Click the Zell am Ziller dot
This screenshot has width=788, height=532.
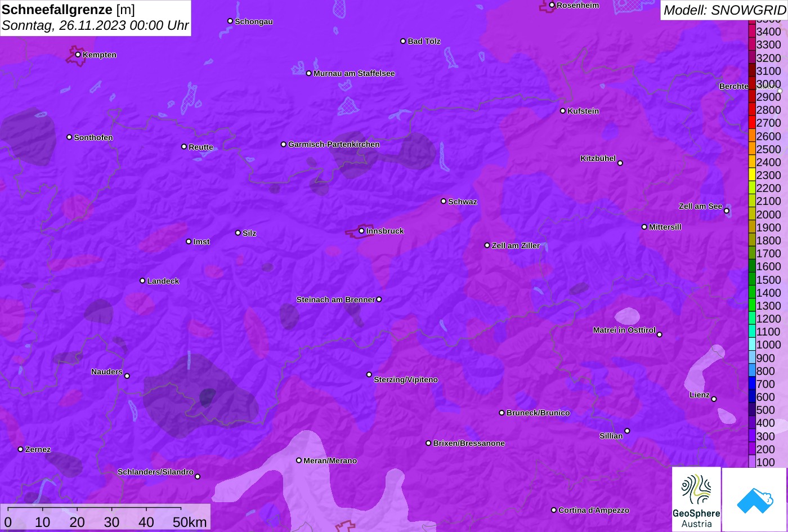tap(487, 245)
